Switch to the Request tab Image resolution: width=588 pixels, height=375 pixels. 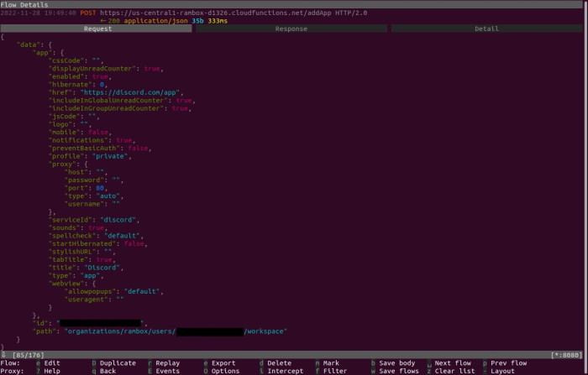(x=97, y=29)
